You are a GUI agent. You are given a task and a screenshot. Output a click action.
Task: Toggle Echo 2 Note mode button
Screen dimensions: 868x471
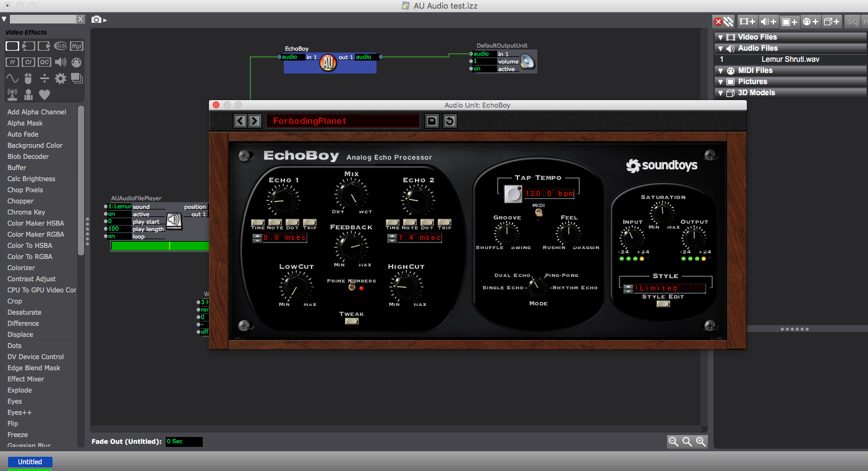(x=410, y=223)
